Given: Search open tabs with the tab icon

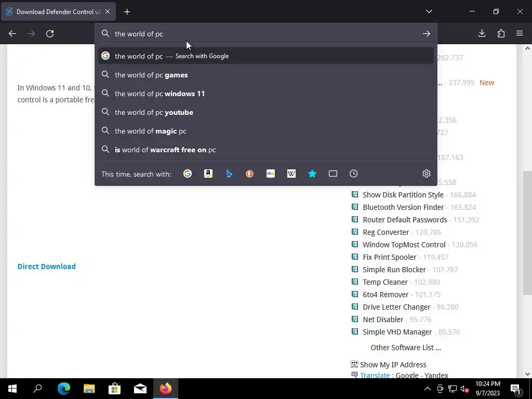Looking at the screenshot, I should point(333,174).
